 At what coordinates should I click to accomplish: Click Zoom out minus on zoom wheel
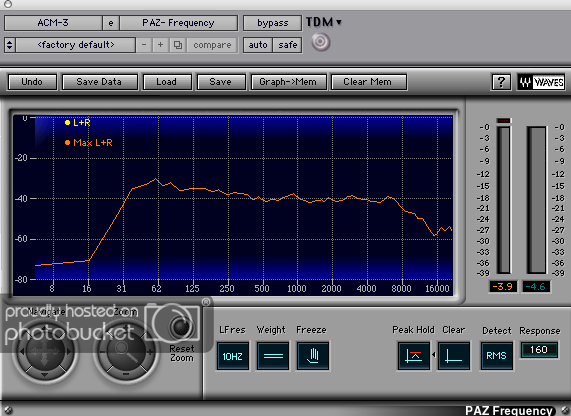[103, 352]
